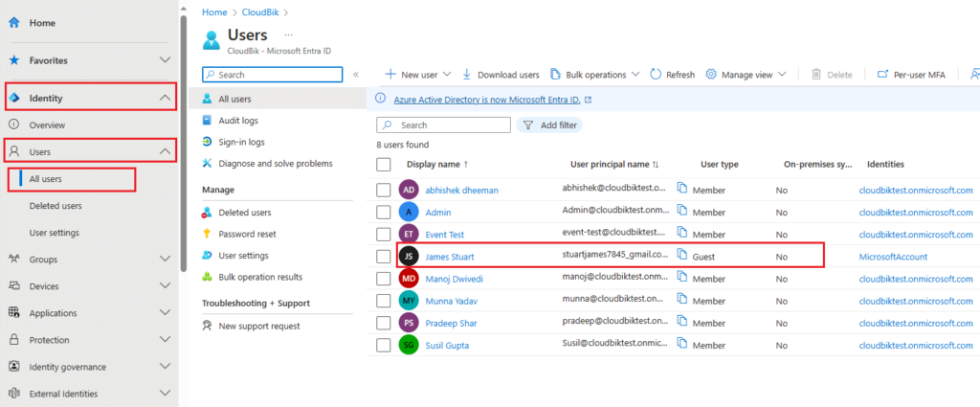The height and width of the screenshot is (407, 980).
Task: Copy James Stuart principal name icon
Action: tap(683, 256)
